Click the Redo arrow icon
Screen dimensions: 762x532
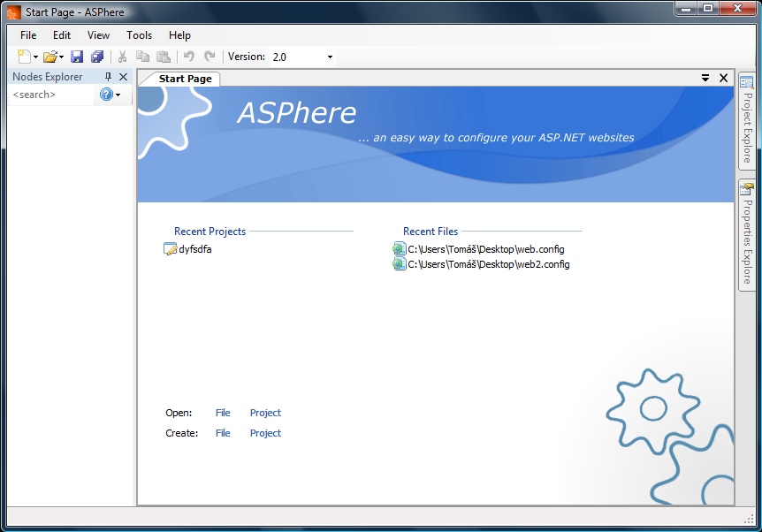click(x=210, y=57)
